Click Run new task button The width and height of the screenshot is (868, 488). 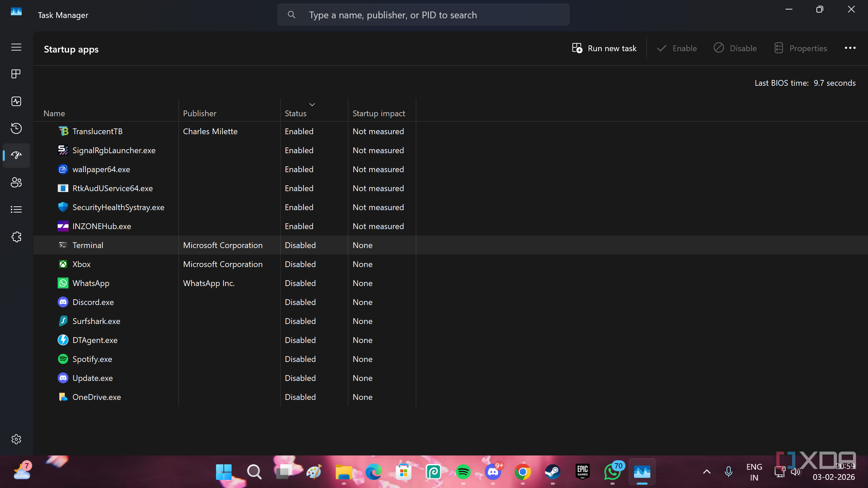pyautogui.click(x=604, y=48)
